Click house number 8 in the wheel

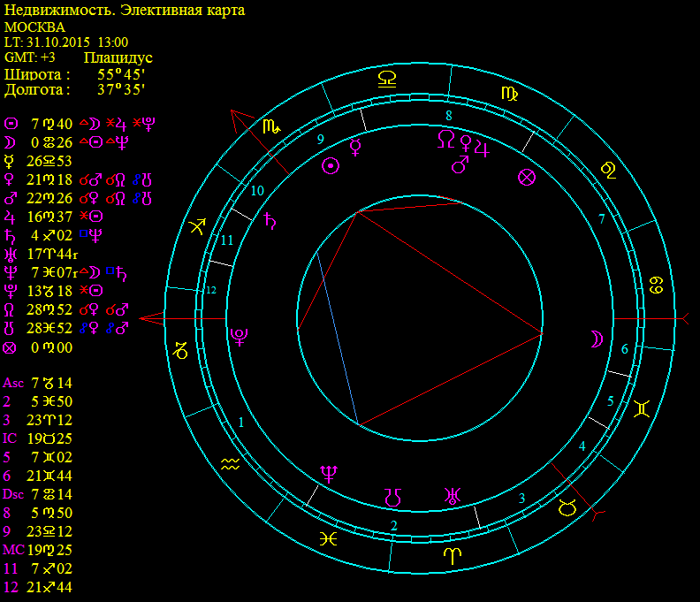point(449,116)
